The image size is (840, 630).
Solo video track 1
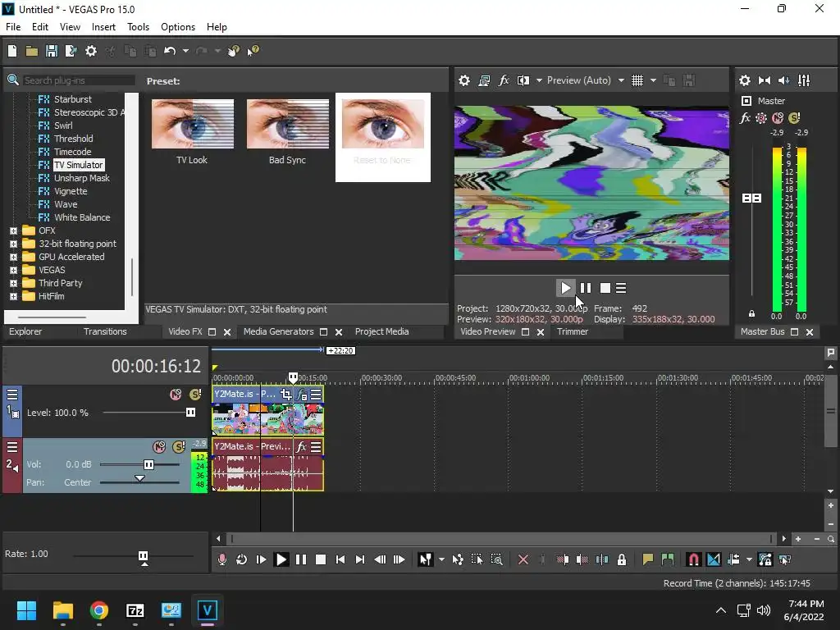(195, 395)
